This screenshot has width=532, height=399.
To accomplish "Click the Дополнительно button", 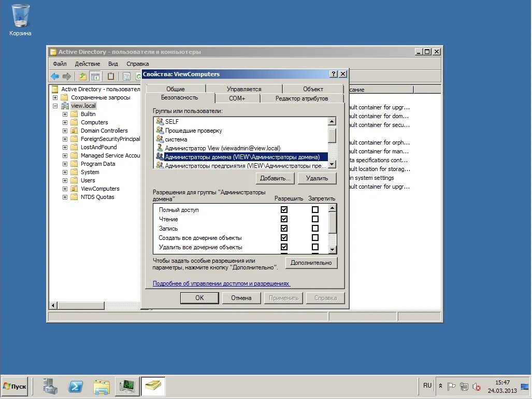I will [x=311, y=263].
